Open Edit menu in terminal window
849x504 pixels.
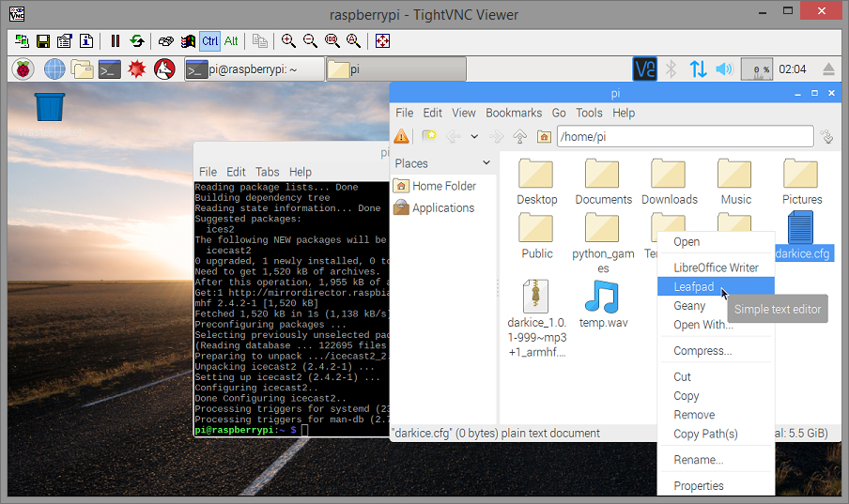pyautogui.click(x=236, y=172)
